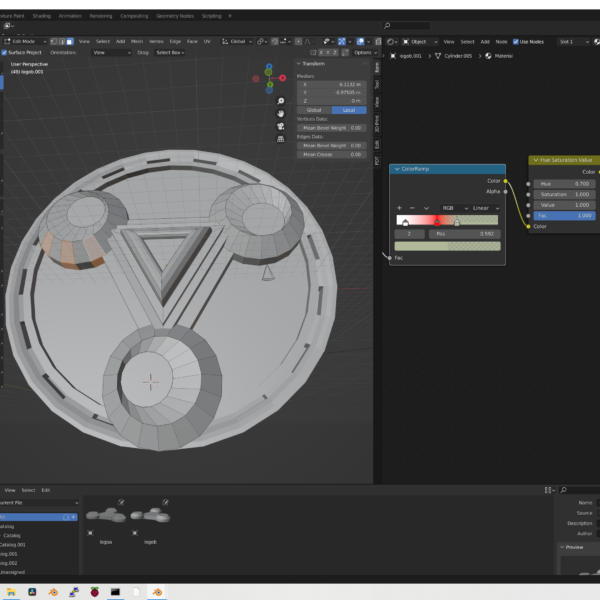Viewport: 600px width, 600px height.
Task: Click the Hue Saturation Fac slider
Action: point(565,215)
